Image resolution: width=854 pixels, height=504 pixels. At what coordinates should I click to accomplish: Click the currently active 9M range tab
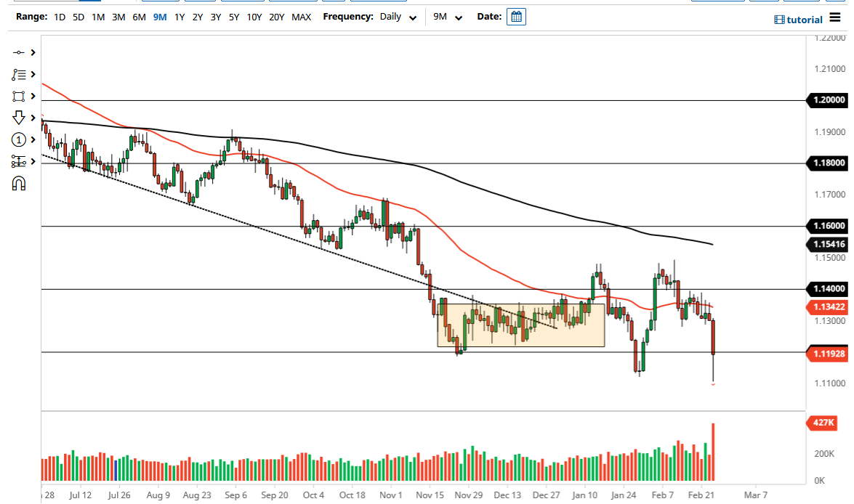coord(159,17)
